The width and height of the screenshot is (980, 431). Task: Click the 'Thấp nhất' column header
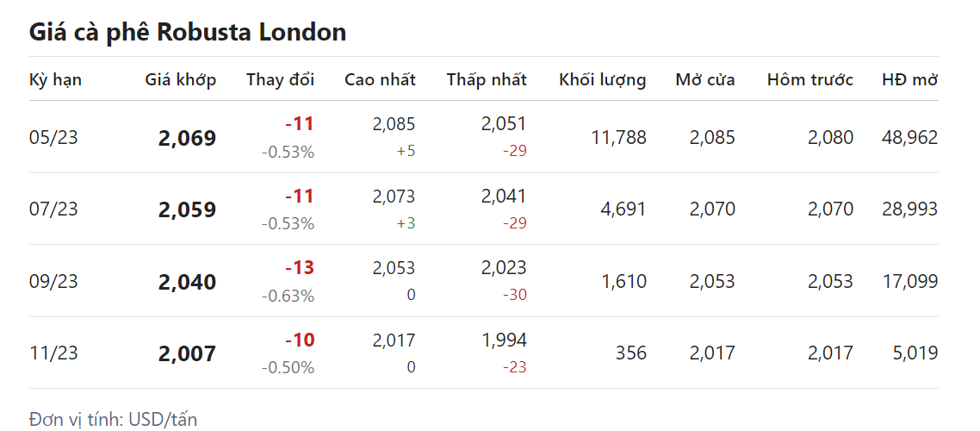coord(487,80)
